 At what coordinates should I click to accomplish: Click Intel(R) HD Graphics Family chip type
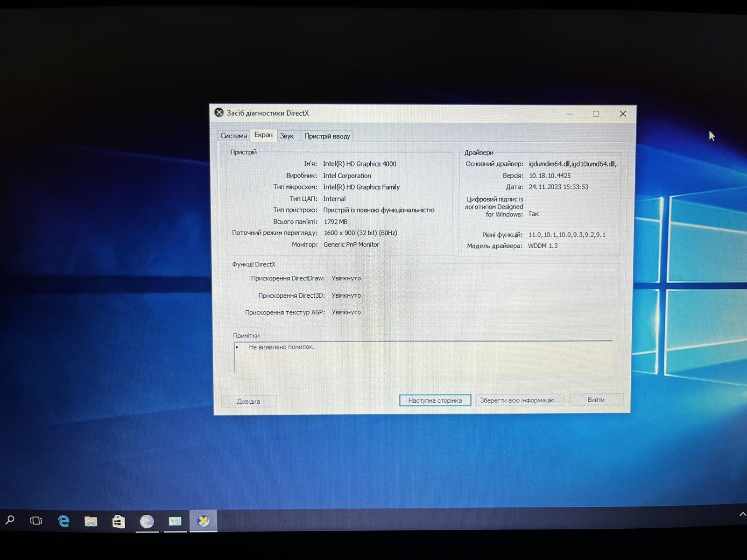tap(361, 187)
